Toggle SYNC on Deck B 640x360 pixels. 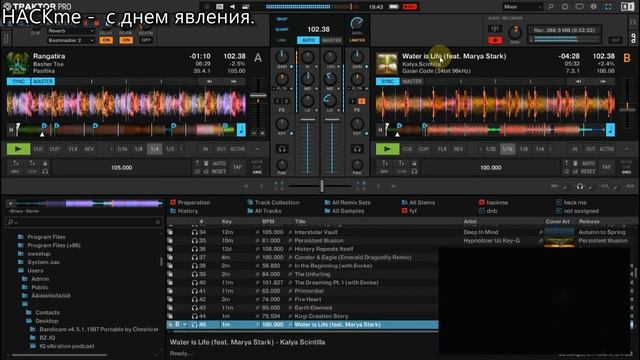[x=387, y=81]
